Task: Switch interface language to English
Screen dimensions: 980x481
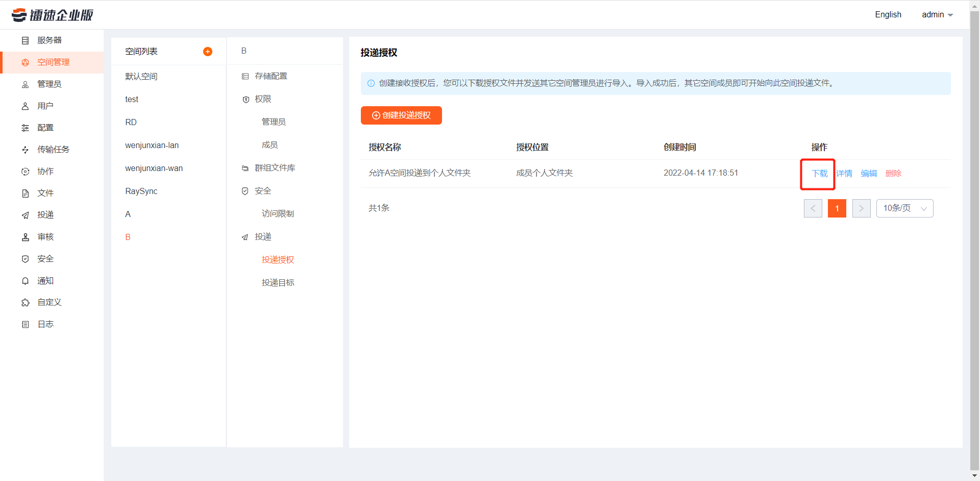Action: pyautogui.click(x=888, y=15)
